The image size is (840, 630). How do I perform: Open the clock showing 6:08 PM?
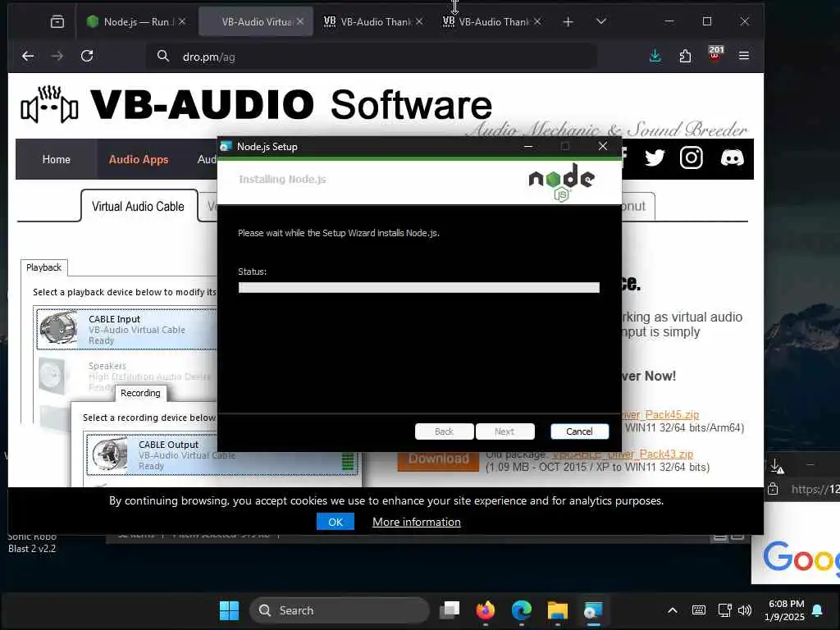[784, 610]
